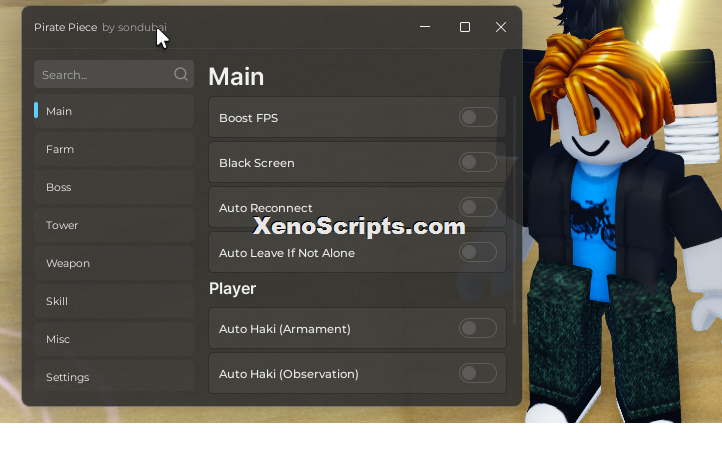The image size is (722, 453).
Task: Go to the Weapon tab
Action: point(114,263)
